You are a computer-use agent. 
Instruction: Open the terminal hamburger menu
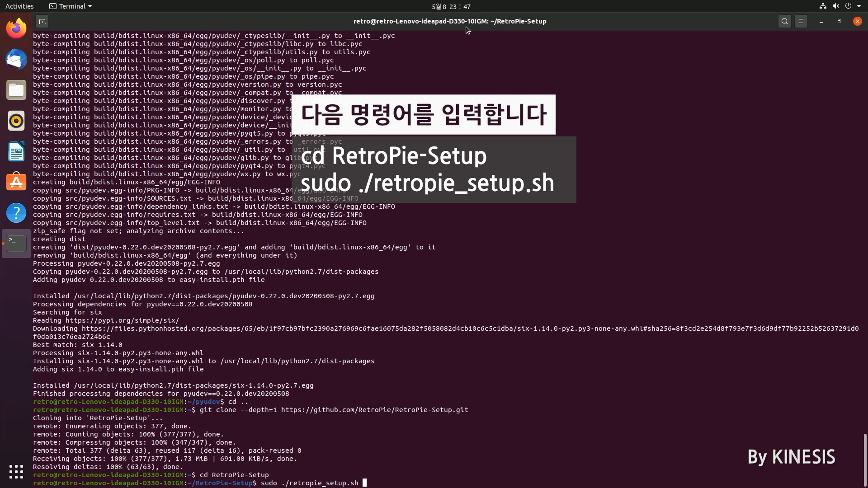click(x=801, y=21)
